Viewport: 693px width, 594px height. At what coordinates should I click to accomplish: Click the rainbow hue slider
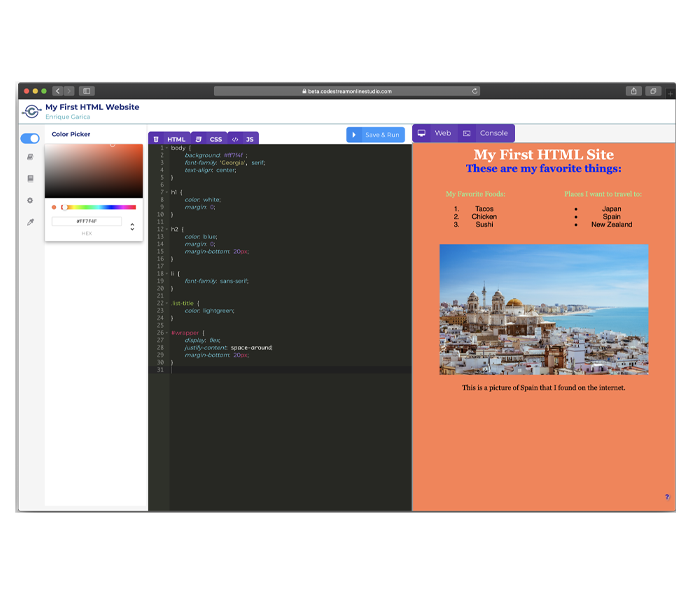tap(98, 207)
